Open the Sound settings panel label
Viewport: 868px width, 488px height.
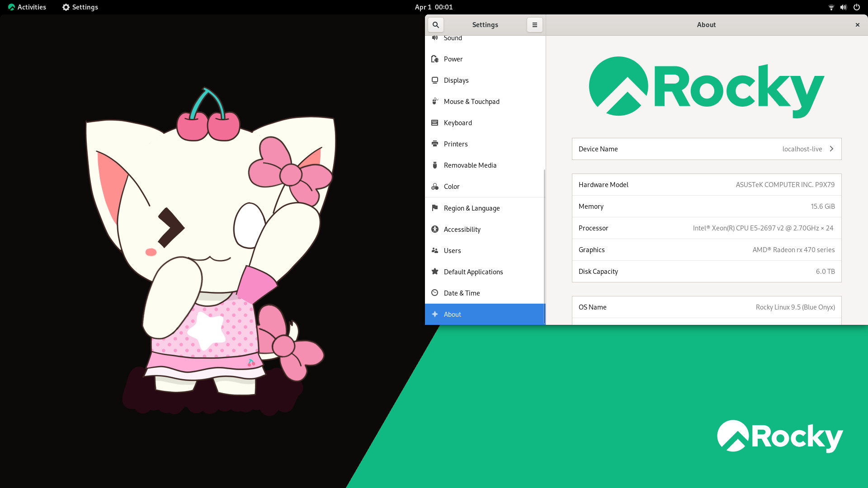[453, 38]
